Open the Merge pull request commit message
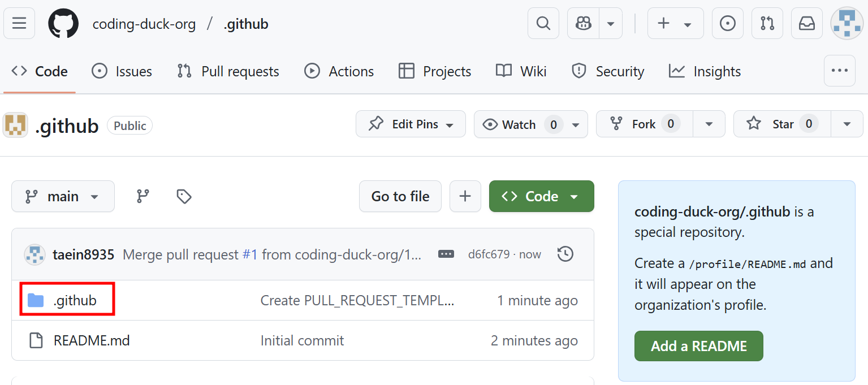 click(x=180, y=254)
